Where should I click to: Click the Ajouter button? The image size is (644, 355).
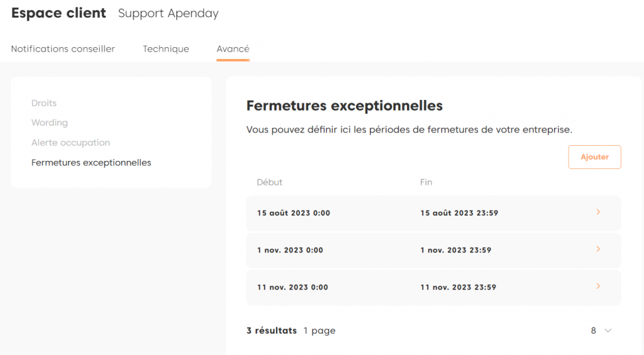[594, 157]
